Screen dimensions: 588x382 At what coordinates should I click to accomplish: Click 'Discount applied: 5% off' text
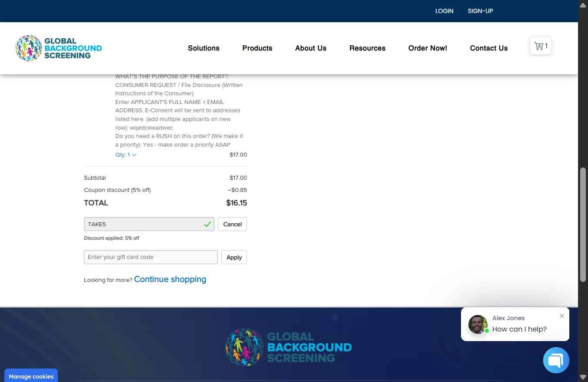pos(112,238)
